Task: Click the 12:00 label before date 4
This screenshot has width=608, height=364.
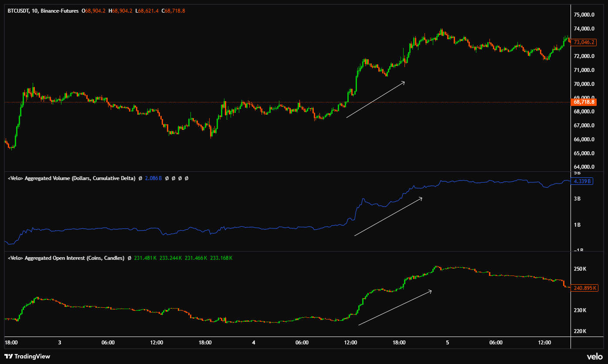Action: click(x=156, y=343)
